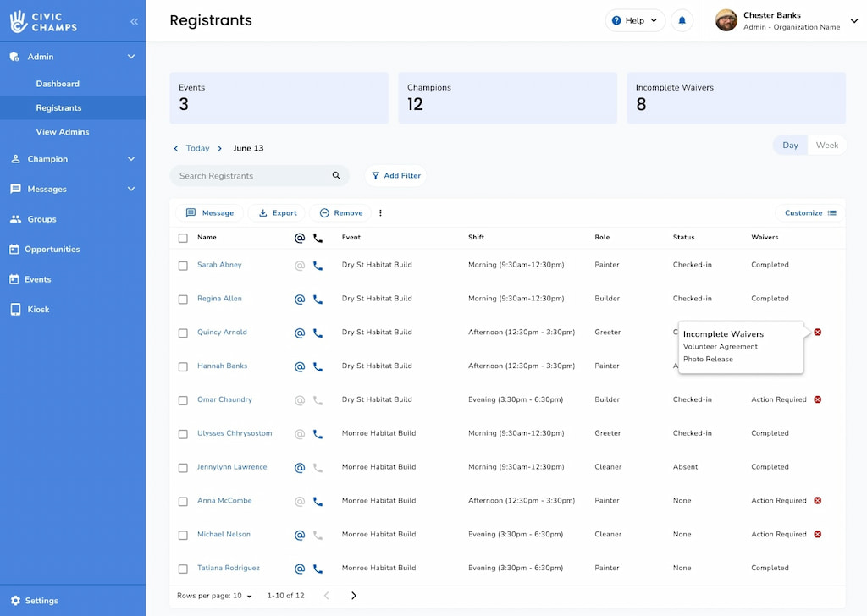The height and width of the screenshot is (616, 867).
Task: Collapse the sidebar using the double chevron
Action: coord(133,22)
